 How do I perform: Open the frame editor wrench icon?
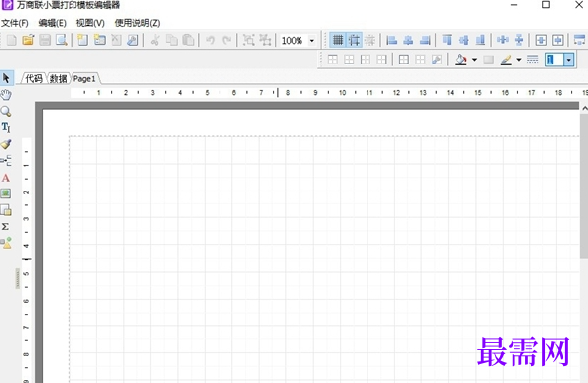click(437, 60)
